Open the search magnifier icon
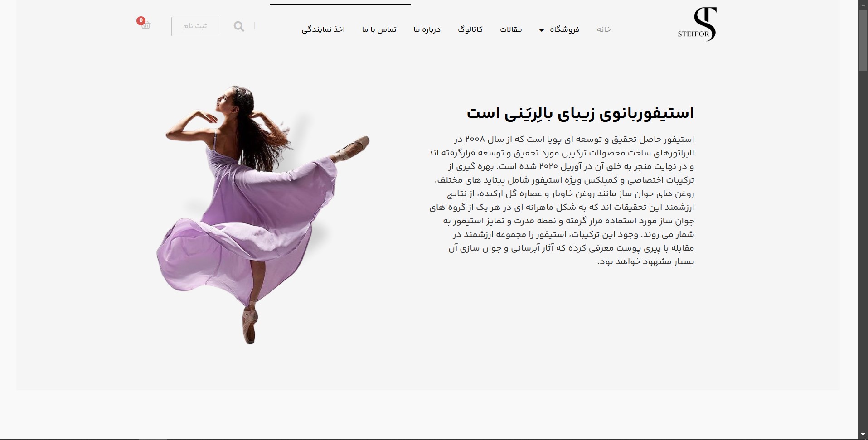 (239, 26)
